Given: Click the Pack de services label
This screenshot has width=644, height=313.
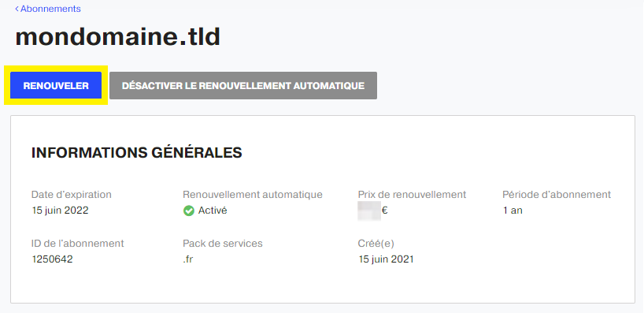Looking at the screenshot, I should point(223,244).
